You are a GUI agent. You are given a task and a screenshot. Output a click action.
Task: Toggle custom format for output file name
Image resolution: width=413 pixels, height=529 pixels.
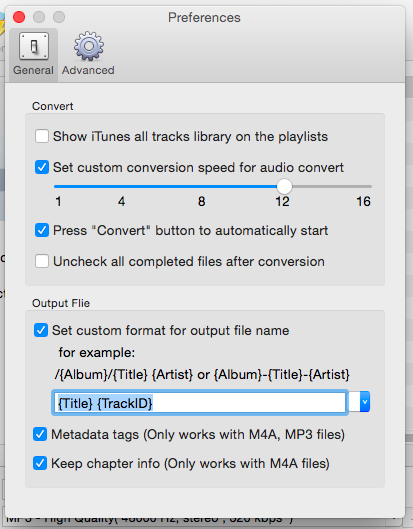point(41,330)
